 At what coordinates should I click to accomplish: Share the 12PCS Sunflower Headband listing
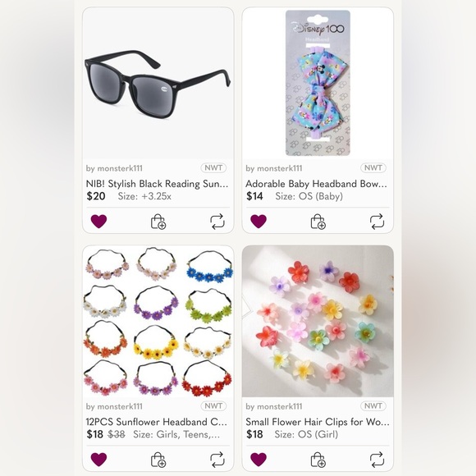[217, 460]
